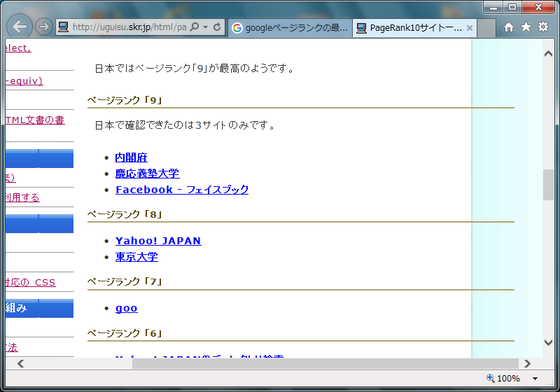Click the vertical scrollbar up arrow
Viewport: 560px width, 392px height.
coord(548,54)
